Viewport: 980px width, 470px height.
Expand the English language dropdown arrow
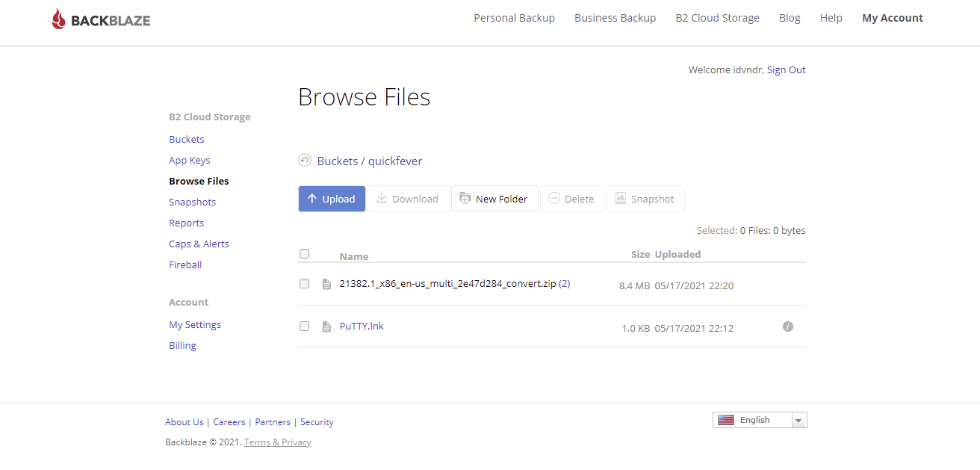pos(798,421)
